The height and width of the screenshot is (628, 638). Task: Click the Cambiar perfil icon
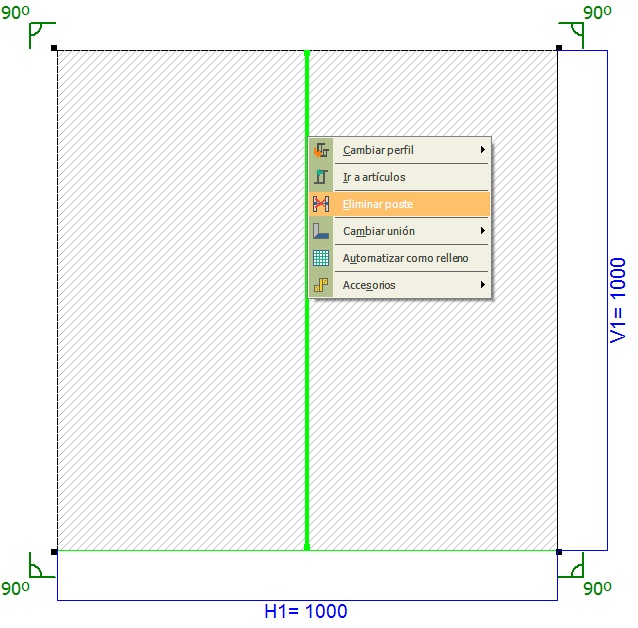[321, 150]
